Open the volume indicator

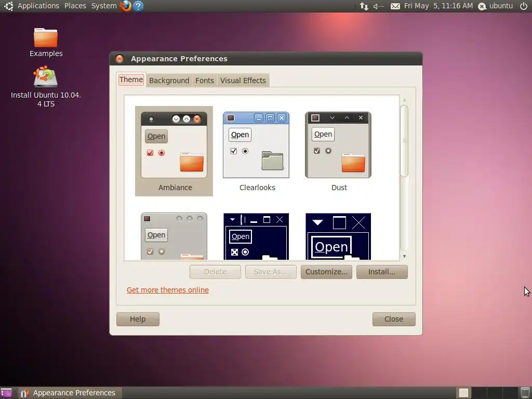pyautogui.click(x=378, y=6)
